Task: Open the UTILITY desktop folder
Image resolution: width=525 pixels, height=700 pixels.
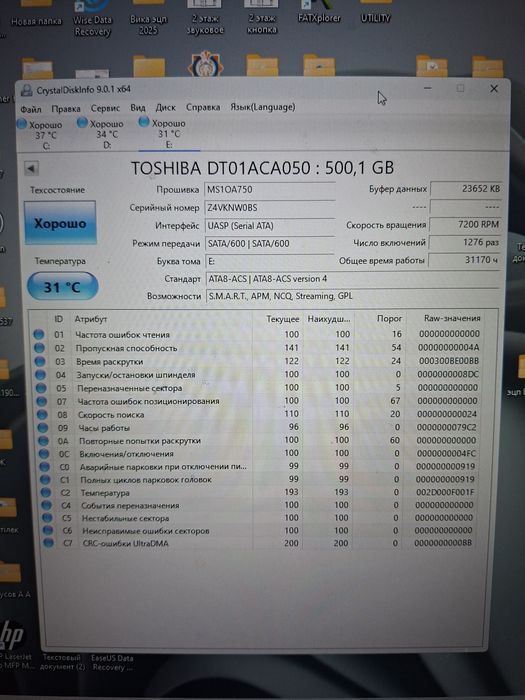Action: (375, 12)
